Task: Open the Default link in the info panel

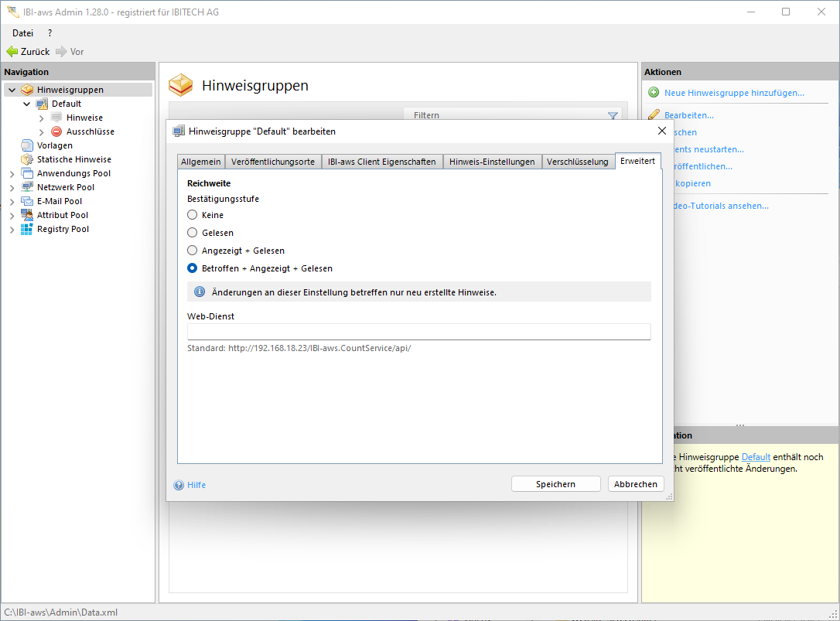Action: 756,457
